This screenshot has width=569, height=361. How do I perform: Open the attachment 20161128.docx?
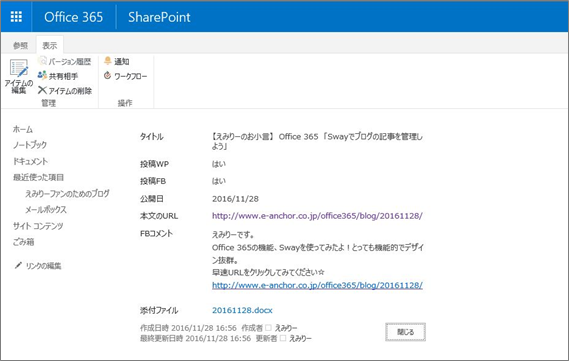point(242,310)
